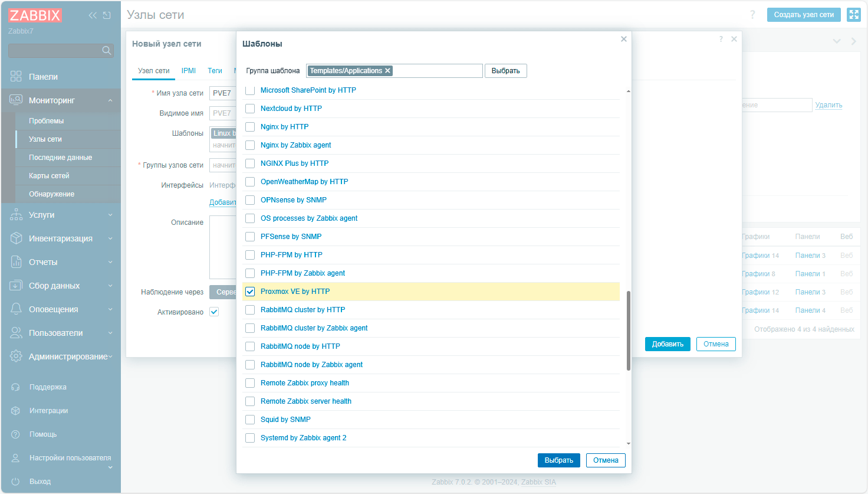This screenshot has width=868, height=494.
Task: Open Панели dashboards icon
Action: 16,77
